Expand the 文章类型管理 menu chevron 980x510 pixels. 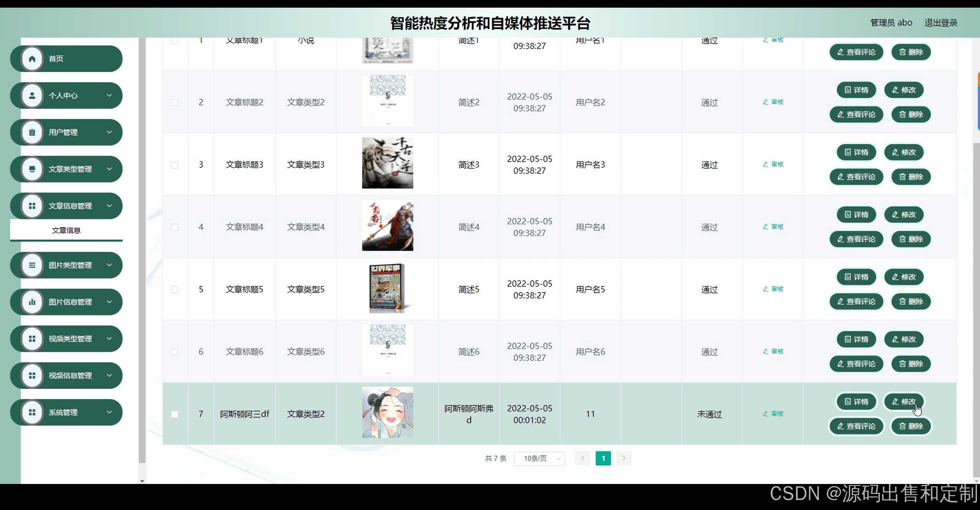(x=109, y=169)
